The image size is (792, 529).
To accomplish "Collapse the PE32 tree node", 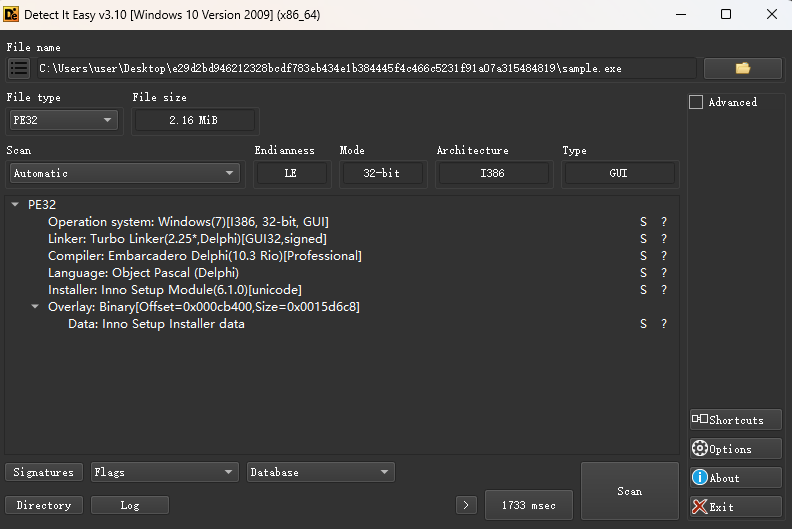I will coord(15,205).
